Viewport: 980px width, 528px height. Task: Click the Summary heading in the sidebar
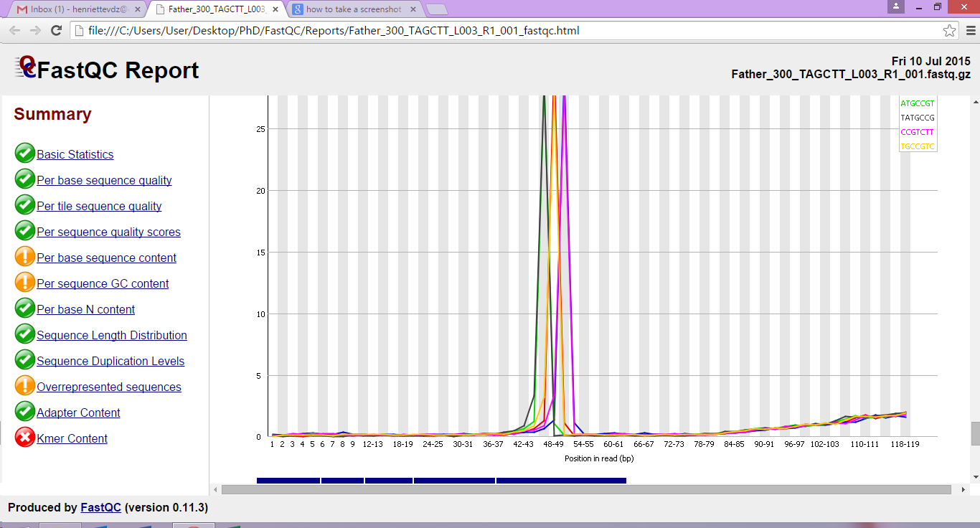click(52, 114)
